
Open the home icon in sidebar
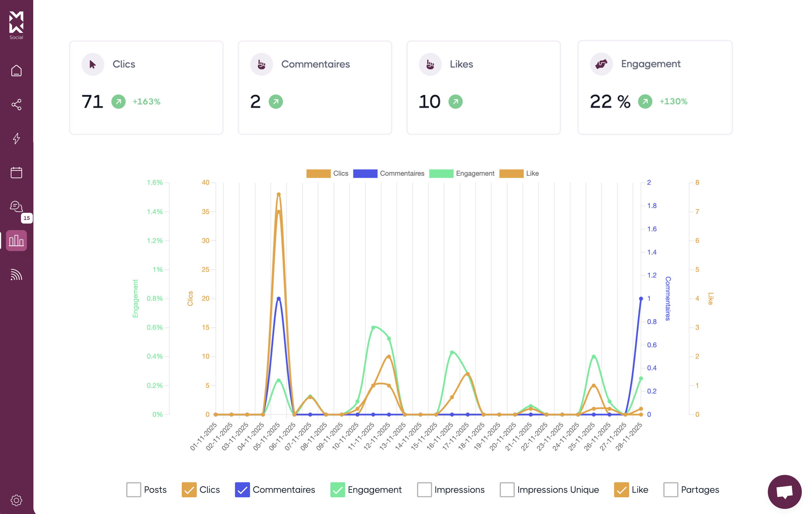click(x=16, y=71)
